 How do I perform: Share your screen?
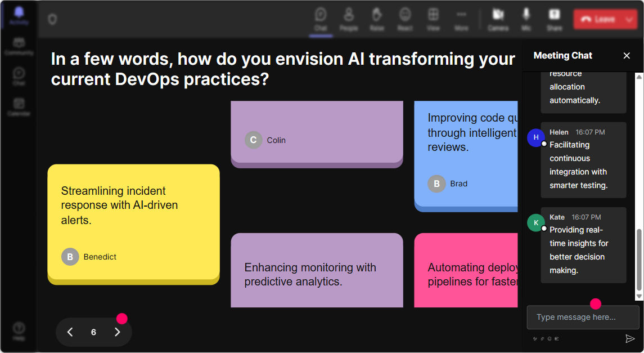pyautogui.click(x=554, y=19)
